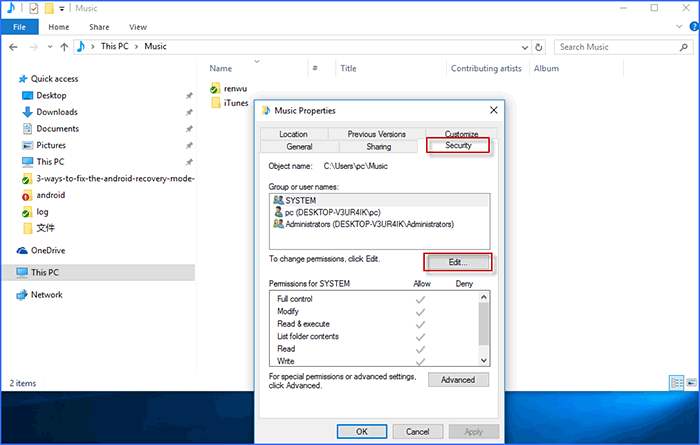Sort by the Name column header
700x445 pixels.
221,68
